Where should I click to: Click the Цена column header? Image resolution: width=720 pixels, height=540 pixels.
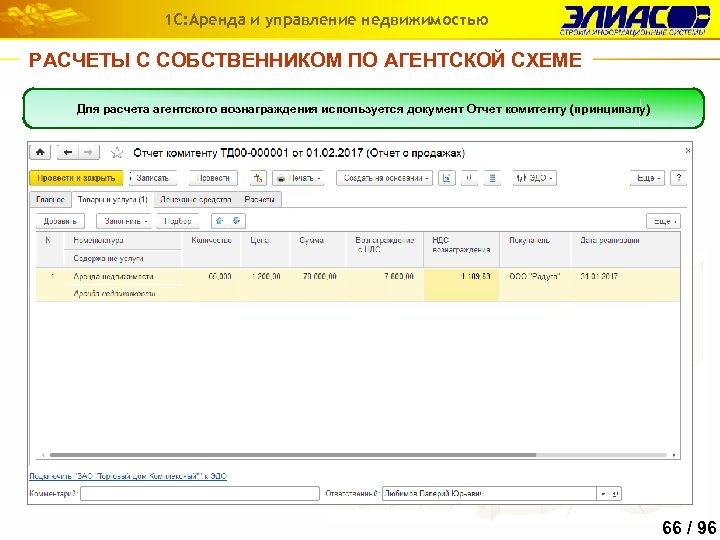[x=266, y=249]
